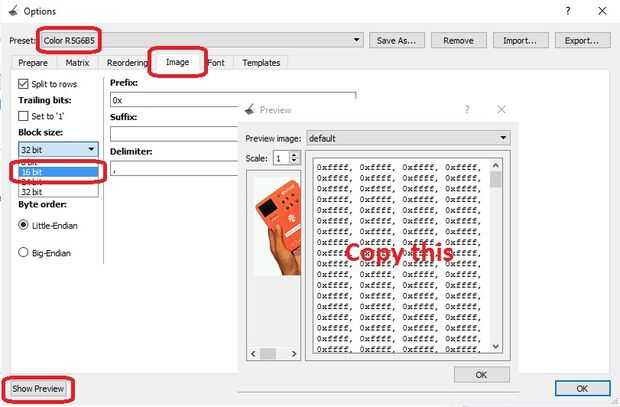
Task: Click the down arrow of code scrollbar
Action: (496, 346)
